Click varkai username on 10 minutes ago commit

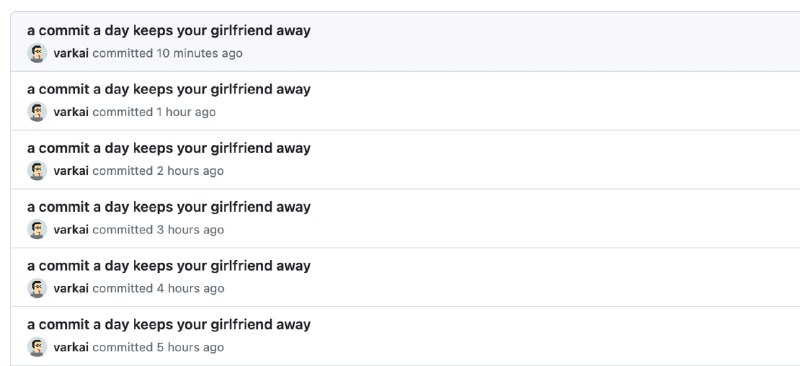[x=71, y=53]
